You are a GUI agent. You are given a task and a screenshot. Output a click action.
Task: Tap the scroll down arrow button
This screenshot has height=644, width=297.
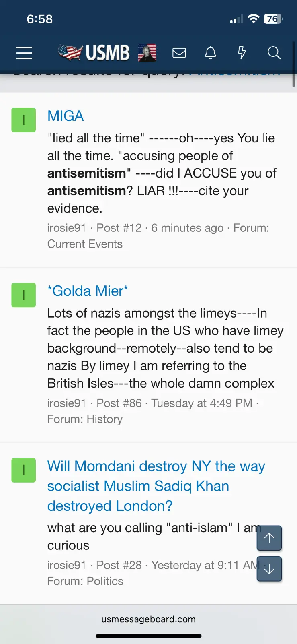[269, 569]
